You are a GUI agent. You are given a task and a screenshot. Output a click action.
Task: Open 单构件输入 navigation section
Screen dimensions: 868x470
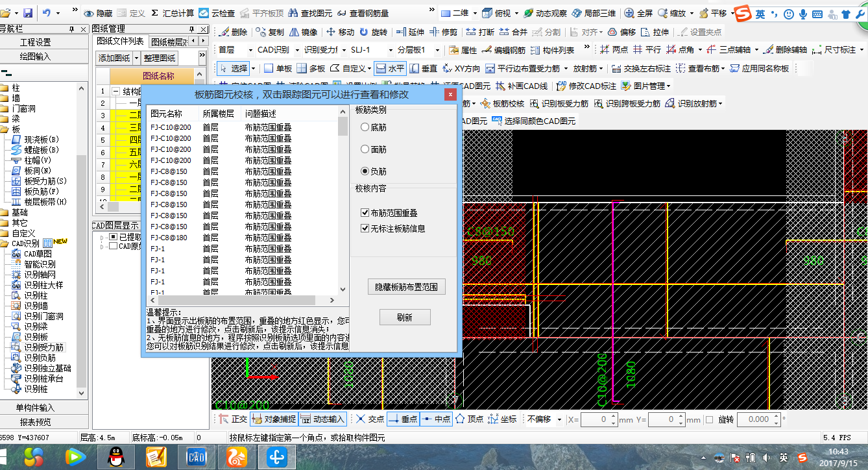point(35,408)
